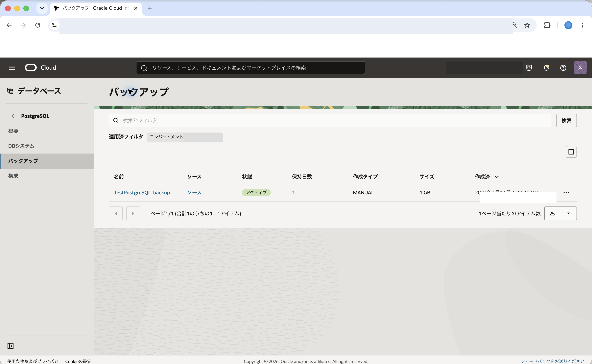This screenshot has width=592, height=364.
Task: Open actions menu for TestPostgreSQL-backup row
Action: [566, 193]
